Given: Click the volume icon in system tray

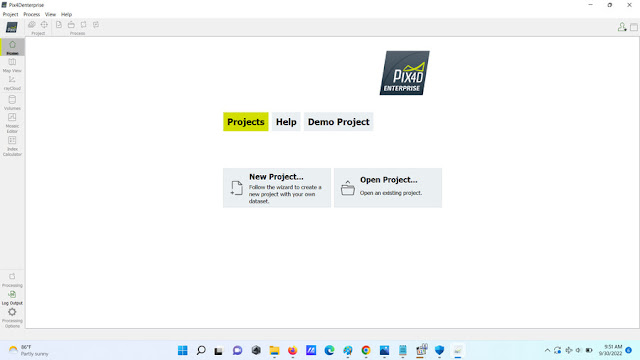Looking at the screenshot, I should [x=578, y=350].
